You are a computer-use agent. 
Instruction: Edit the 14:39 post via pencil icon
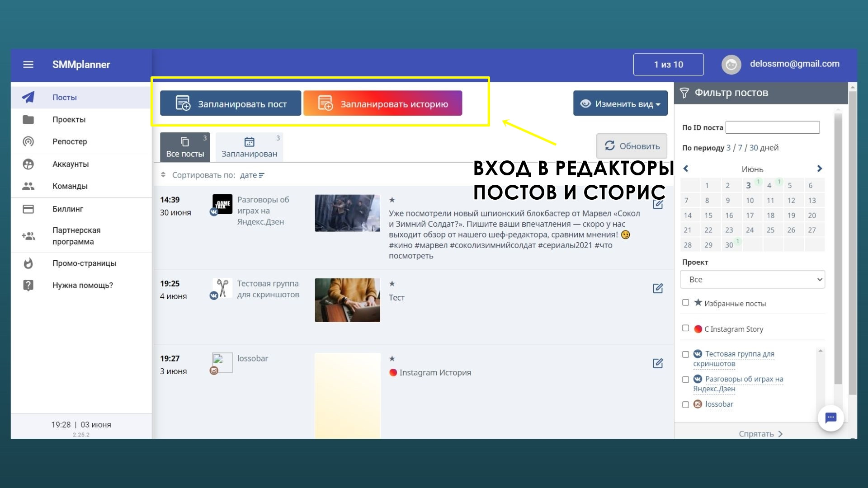[x=658, y=204]
